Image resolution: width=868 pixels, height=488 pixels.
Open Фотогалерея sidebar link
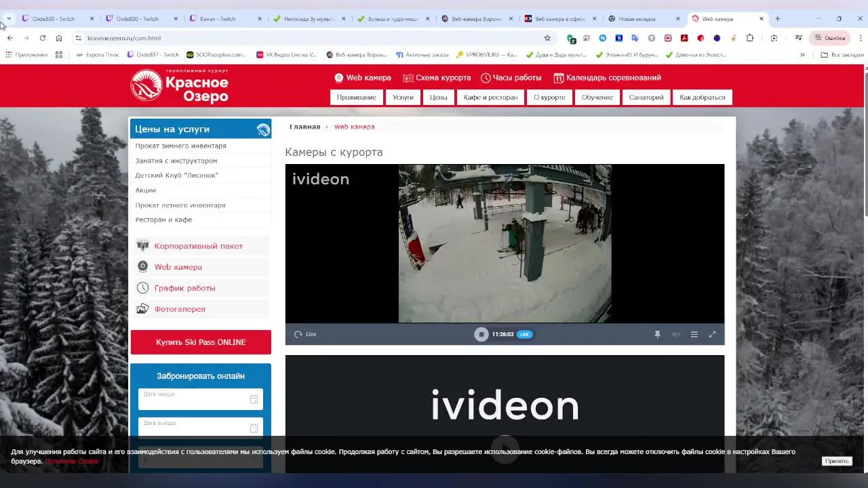click(x=180, y=309)
